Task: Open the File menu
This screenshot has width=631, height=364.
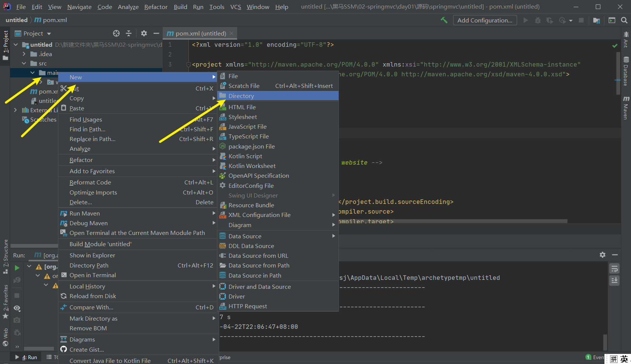Action: click(x=21, y=7)
